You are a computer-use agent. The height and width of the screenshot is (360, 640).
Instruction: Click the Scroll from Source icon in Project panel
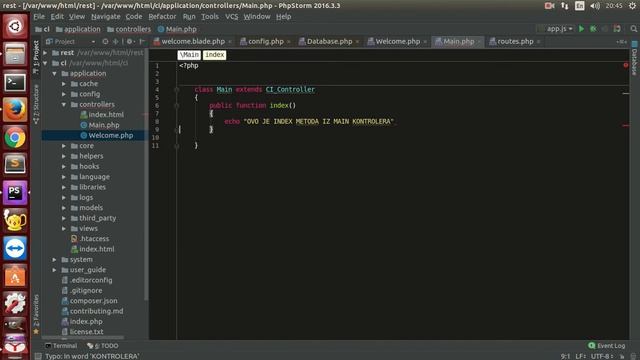tap(105, 42)
